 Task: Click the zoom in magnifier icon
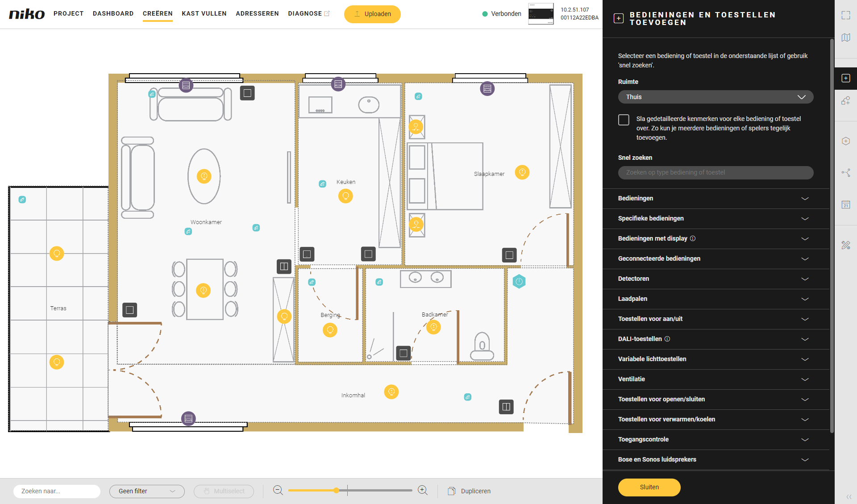click(x=422, y=490)
